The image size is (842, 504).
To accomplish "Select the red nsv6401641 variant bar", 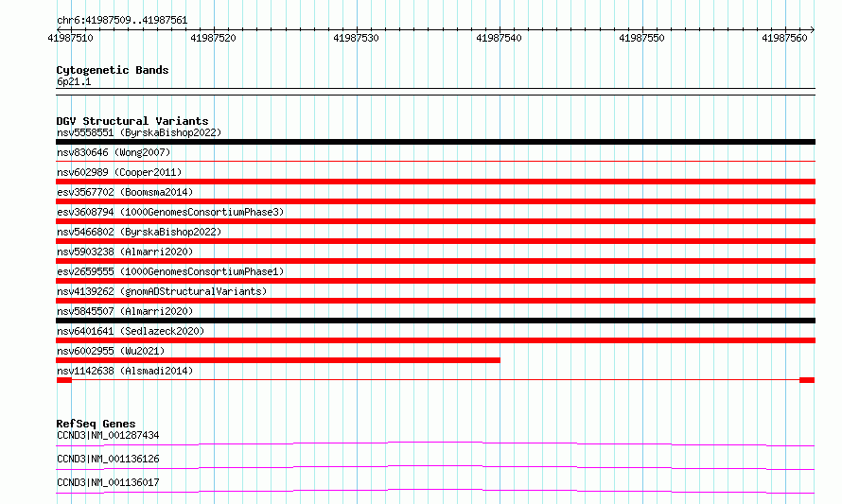I will tap(435, 340).
